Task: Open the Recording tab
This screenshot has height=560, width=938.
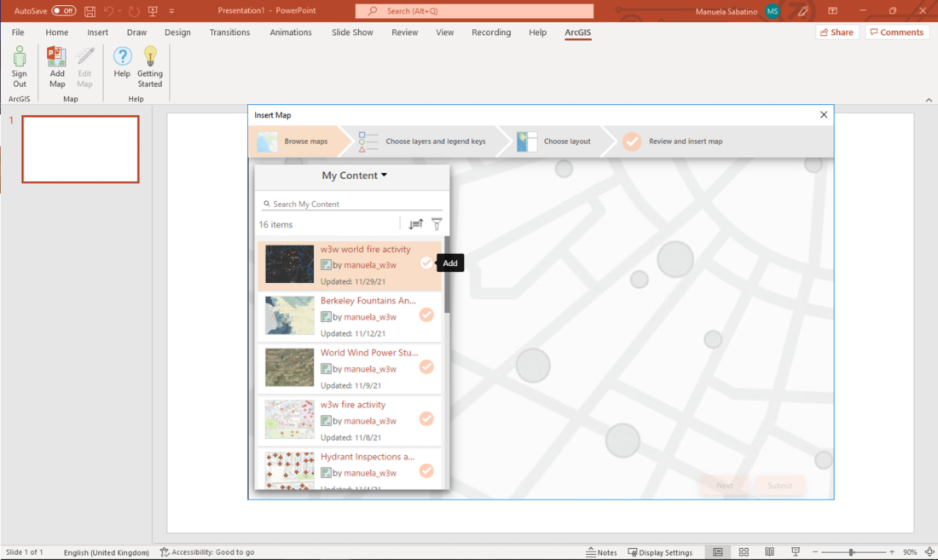Action: point(491,32)
